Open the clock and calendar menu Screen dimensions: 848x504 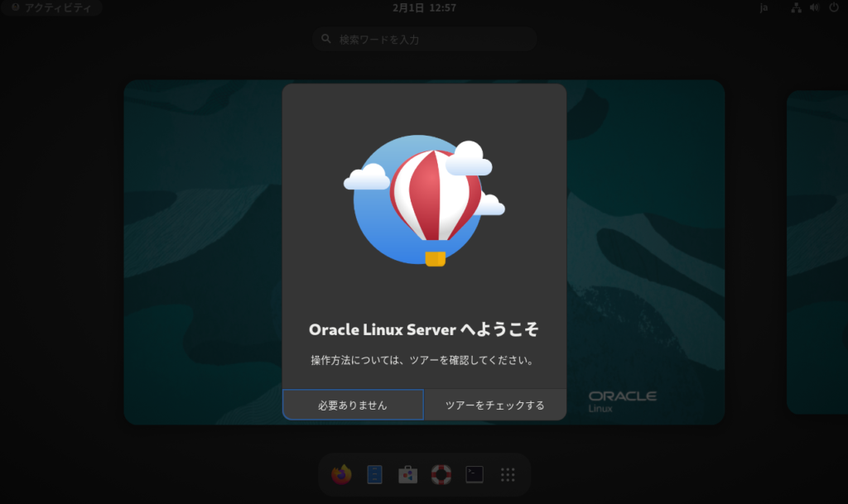tap(424, 7)
